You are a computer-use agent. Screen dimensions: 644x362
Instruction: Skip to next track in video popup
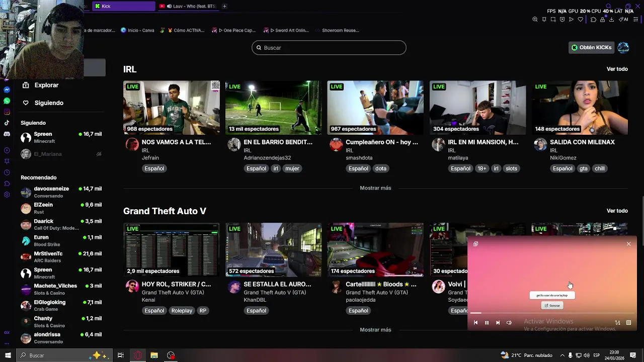[x=498, y=323]
